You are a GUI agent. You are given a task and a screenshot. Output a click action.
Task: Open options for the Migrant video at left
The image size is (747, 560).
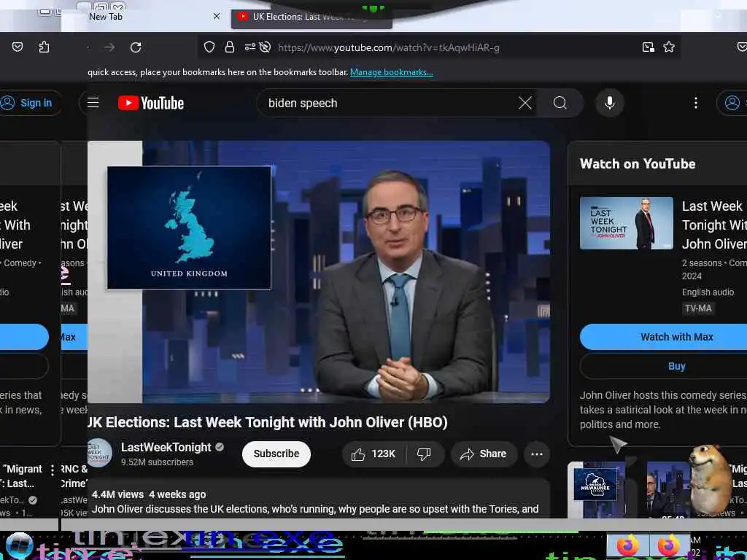(53, 470)
